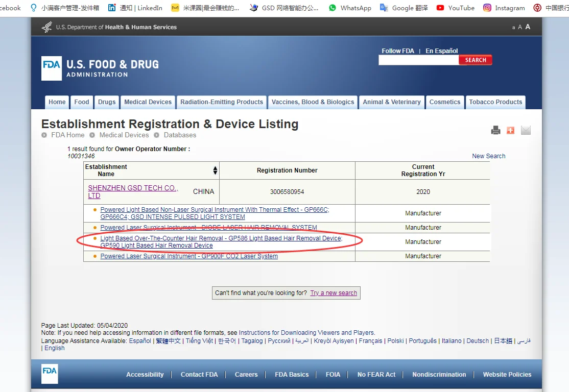
Task: Open Animal & Veterinary tab
Action: coord(392,102)
